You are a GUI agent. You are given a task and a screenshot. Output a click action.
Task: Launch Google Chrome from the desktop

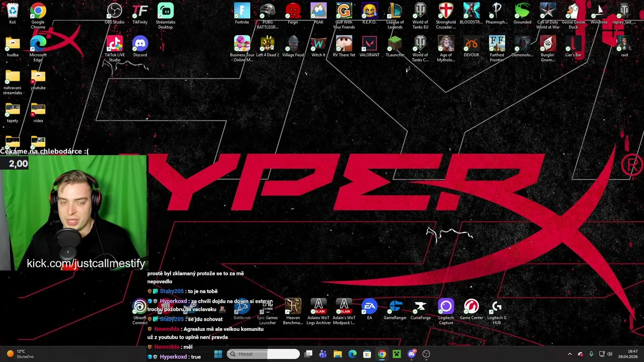(38, 16)
